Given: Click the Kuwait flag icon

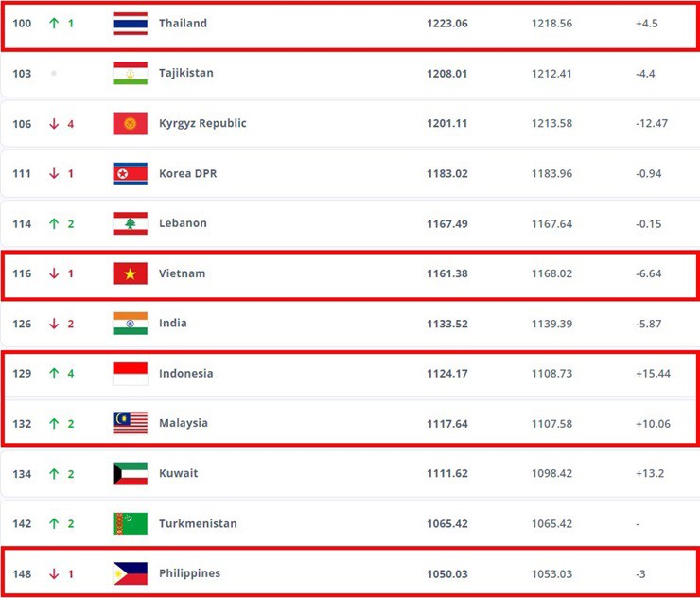Looking at the screenshot, I should (130, 473).
